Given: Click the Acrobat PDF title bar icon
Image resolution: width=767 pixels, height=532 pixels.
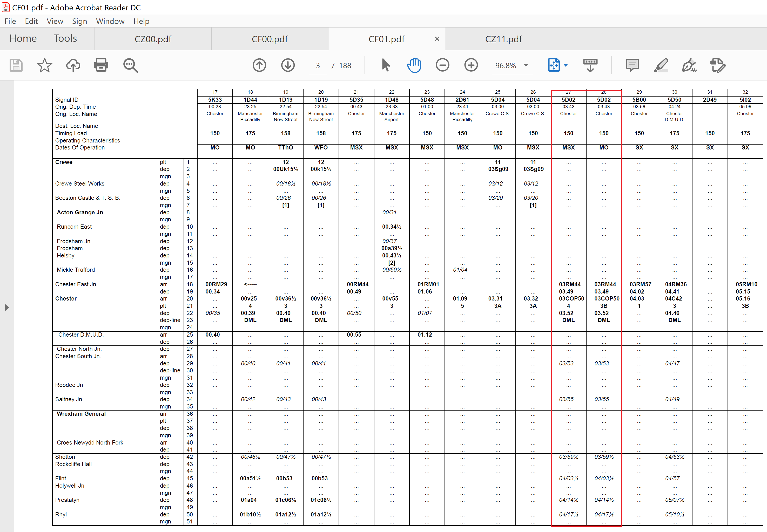Looking at the screenshot, I should pos(6,7).
